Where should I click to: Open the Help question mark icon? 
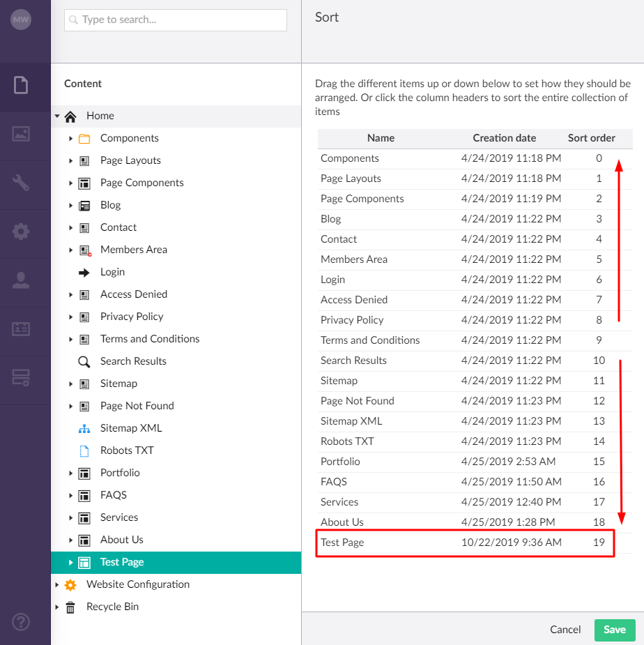[x=21, y=621]
